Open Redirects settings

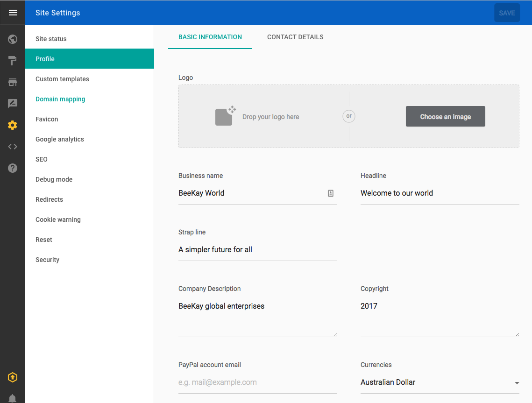click(89, 199)
